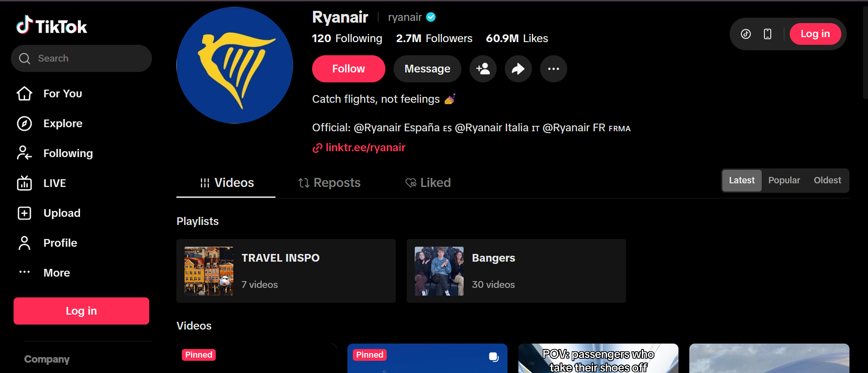Go to Explore page

pyautogui.click(x=63, y=124)
